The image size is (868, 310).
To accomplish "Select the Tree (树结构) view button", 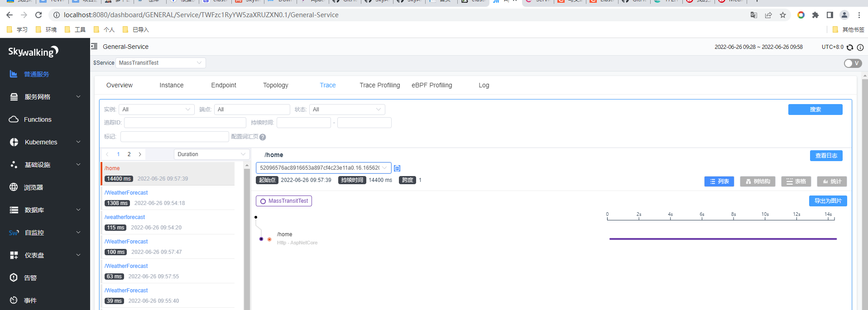I will click(758, 181).
